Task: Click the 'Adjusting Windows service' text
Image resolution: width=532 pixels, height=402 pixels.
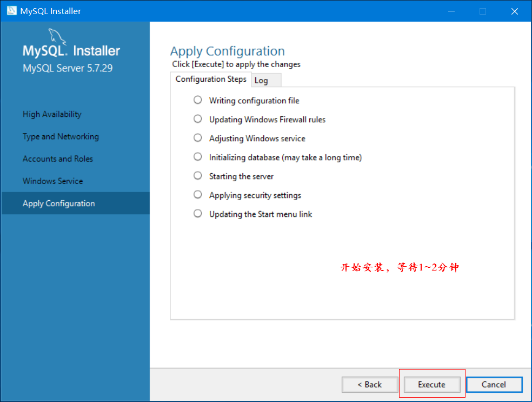Action: 257,139
